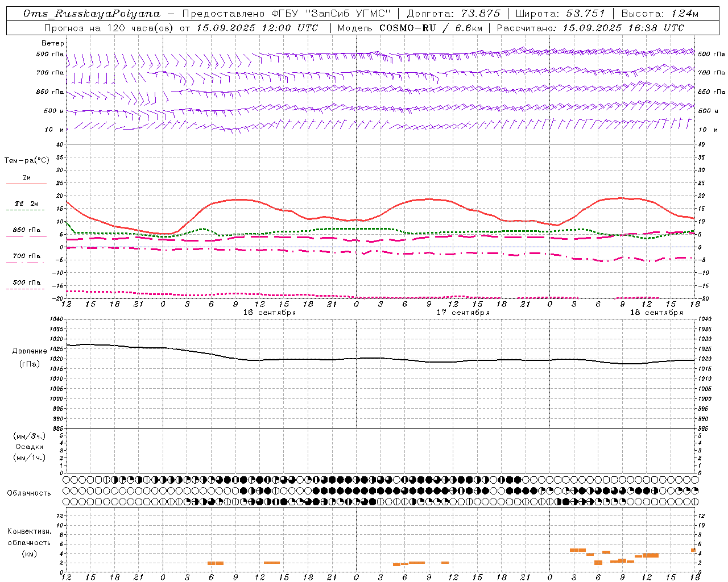Viewport: 728px width, 582px height.
Task: Click the Конвективн. convective cloud label
Action: (29, 531)
